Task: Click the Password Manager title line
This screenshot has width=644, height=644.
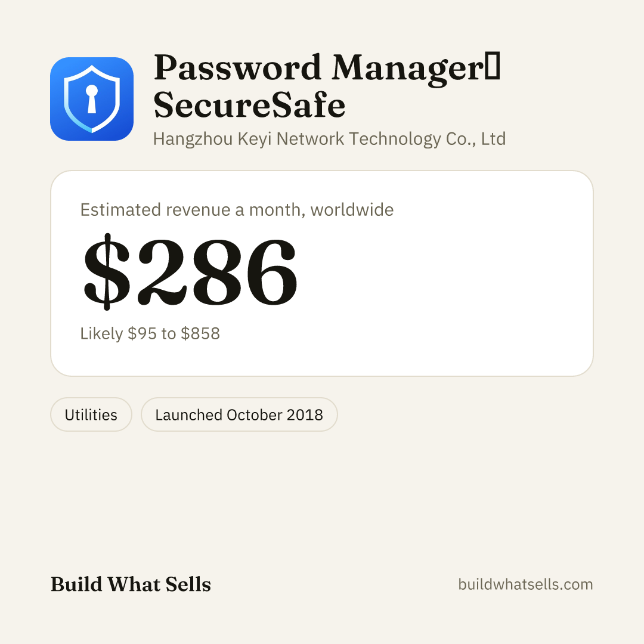Action: point(327,68)
